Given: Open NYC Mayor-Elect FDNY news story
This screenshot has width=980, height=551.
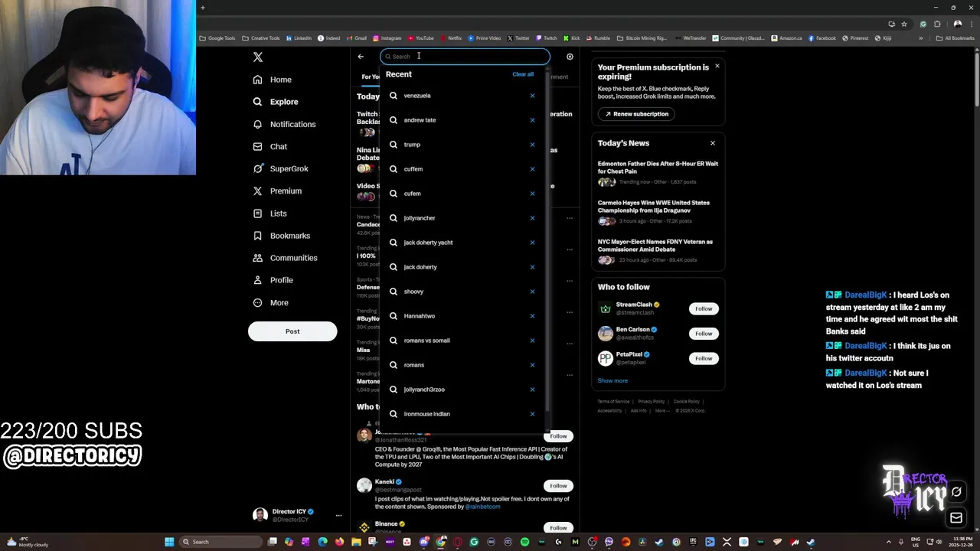Looking at the screenshot, I should coord(658,251).
